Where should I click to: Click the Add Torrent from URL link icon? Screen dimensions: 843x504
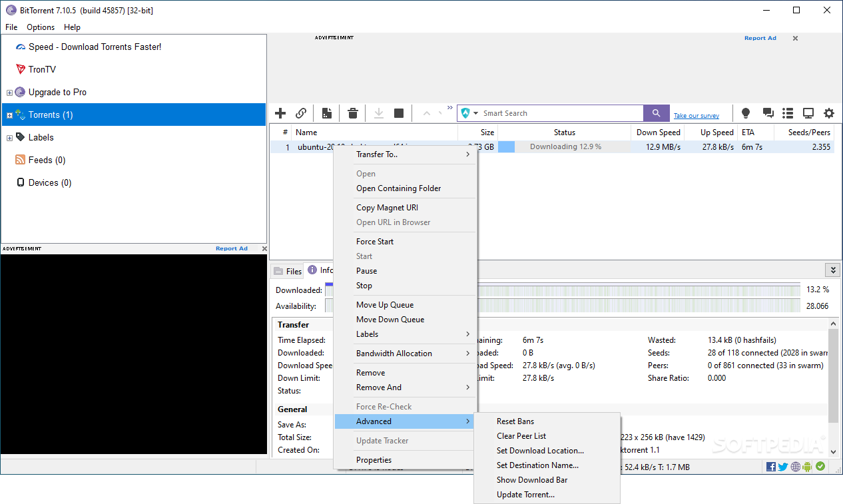coord(301,113)
